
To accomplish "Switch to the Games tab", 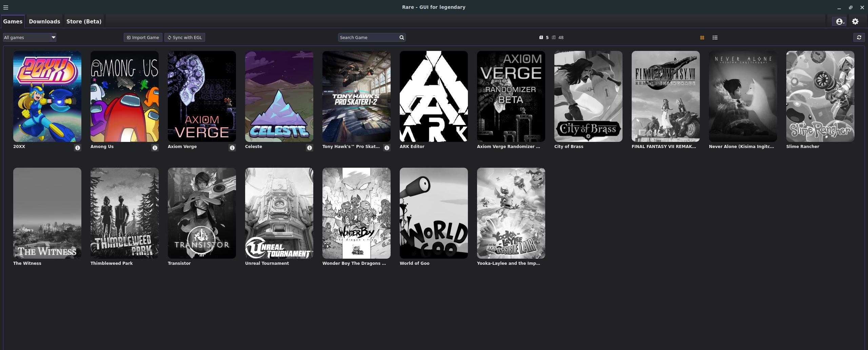I will click(13, 21).
